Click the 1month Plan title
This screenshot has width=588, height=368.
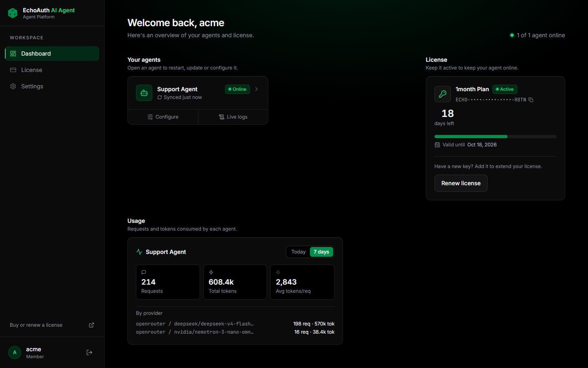point(472,89)
